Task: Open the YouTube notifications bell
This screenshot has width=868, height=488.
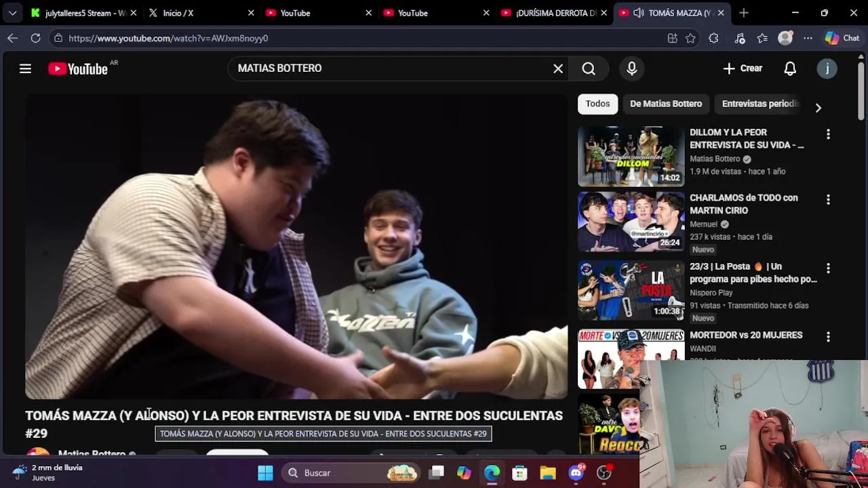Action: tap(790, 68)
